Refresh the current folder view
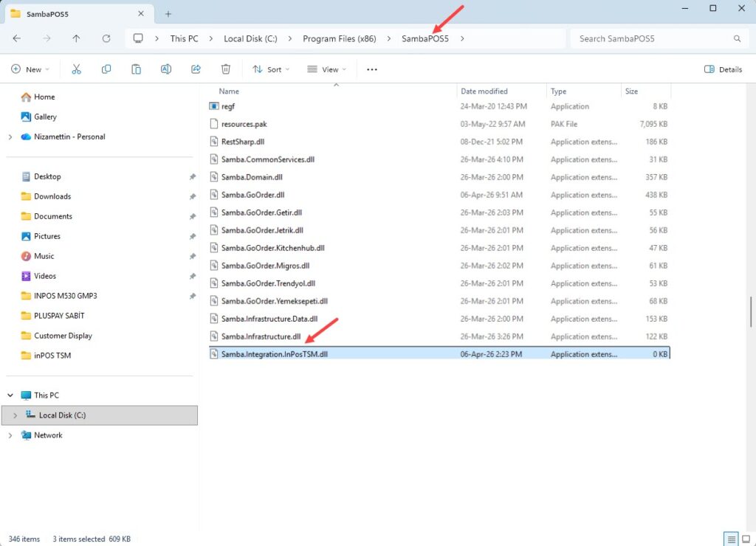The height and width of the screenshot is (546, 756). (106, 38)
